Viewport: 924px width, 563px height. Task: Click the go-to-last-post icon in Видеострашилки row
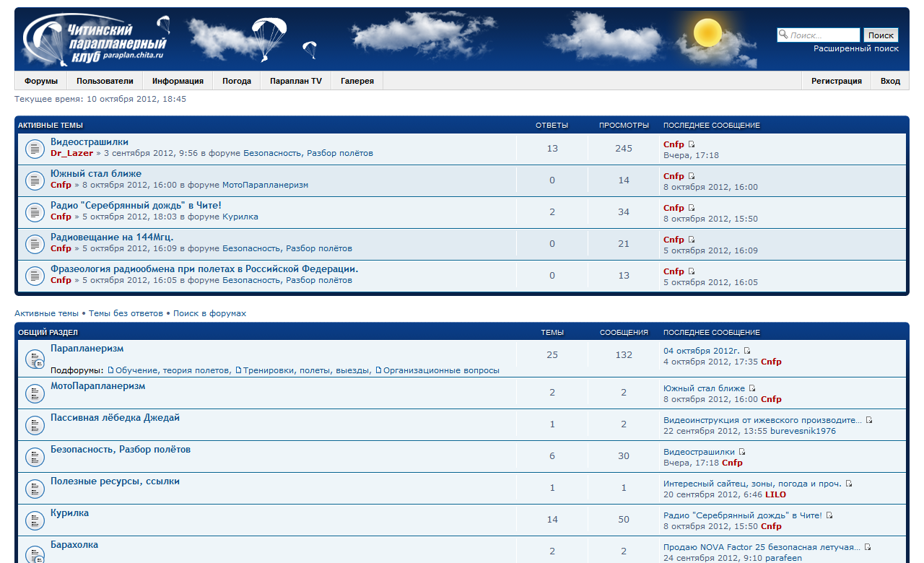click(692, 144)
